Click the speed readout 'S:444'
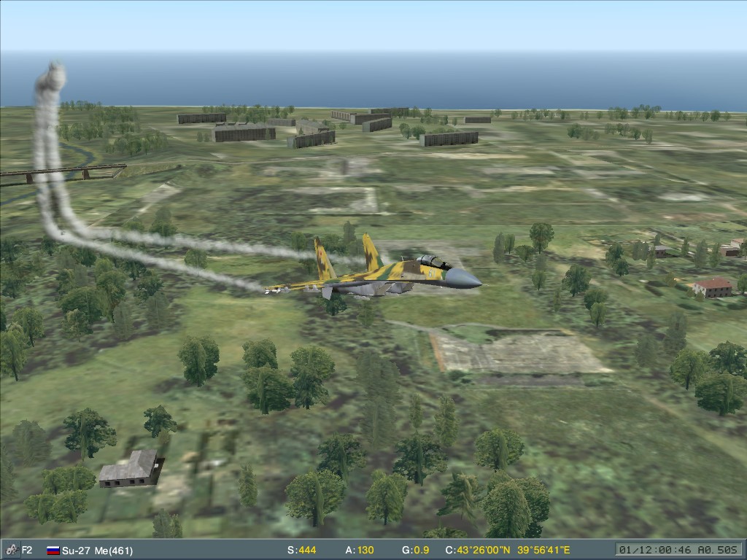Viewport: 747px width, 560px height. tap(301, 550)
